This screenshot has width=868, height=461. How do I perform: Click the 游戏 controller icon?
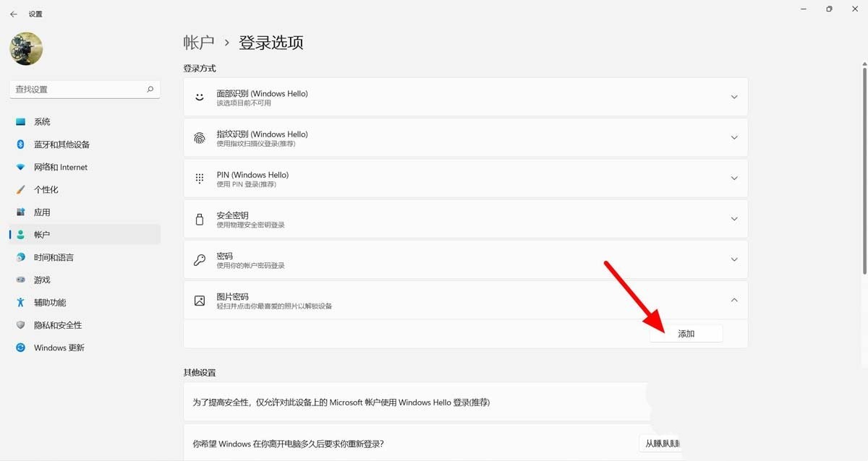click(20, 280)
